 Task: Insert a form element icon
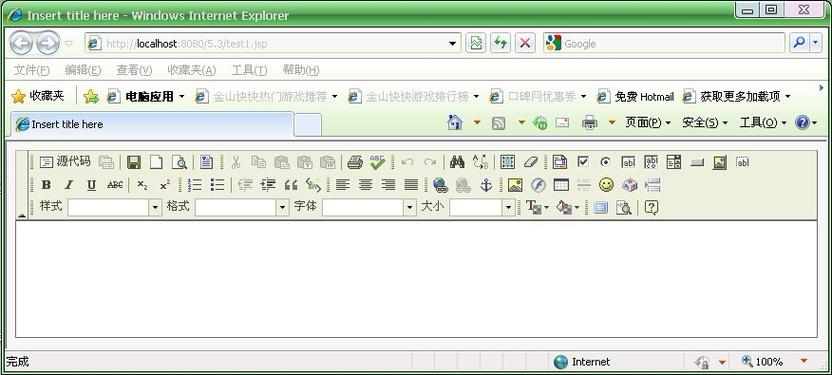[560, 162]
